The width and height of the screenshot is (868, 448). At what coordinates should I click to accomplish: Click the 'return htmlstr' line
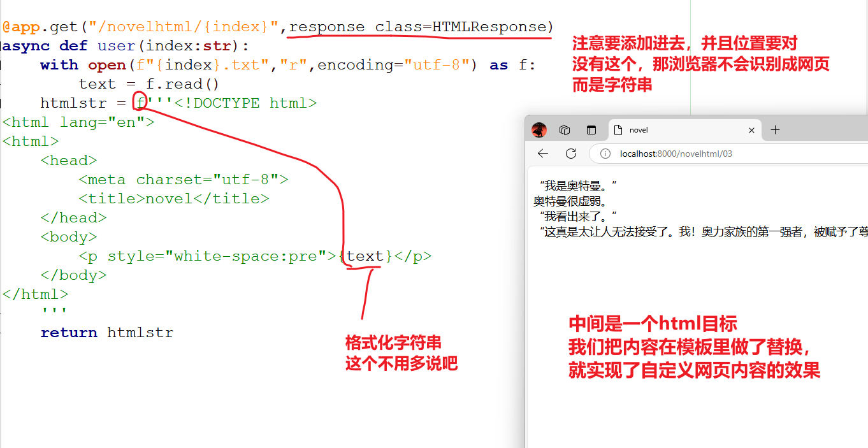point(107,333)
